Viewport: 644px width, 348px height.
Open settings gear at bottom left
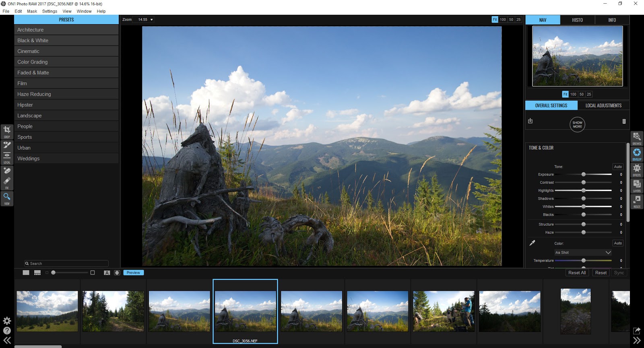[7, 321]
